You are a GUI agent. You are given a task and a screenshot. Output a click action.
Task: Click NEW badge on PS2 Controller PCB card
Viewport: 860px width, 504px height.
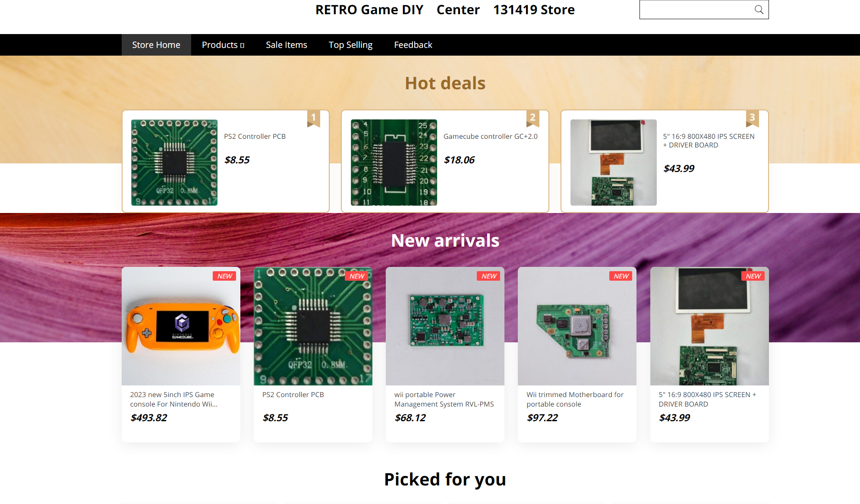click(356, 276)
